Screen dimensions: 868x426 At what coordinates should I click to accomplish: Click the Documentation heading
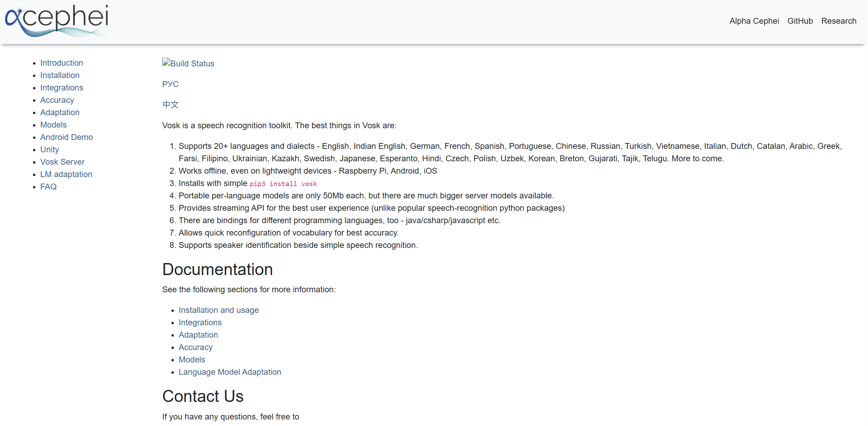[218, 269]
